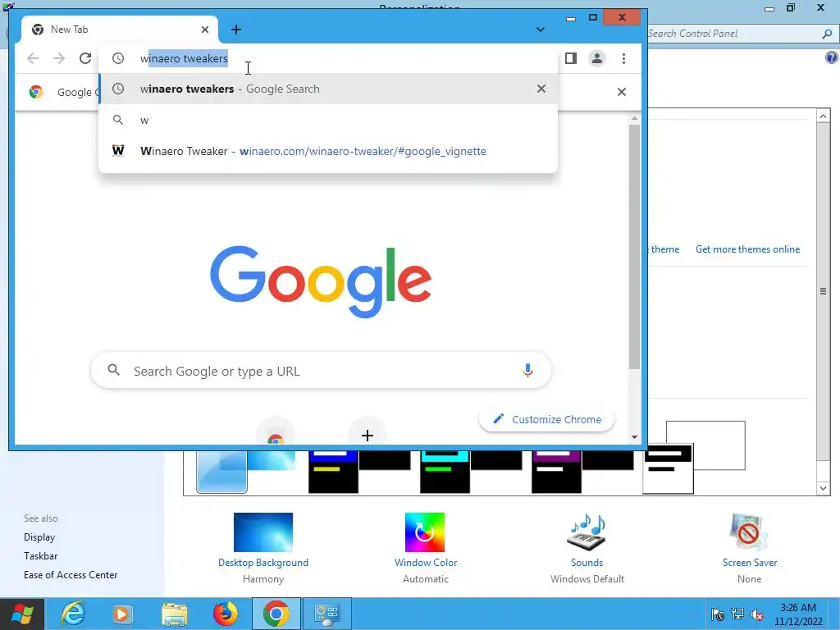Open Chrome side panel icon
The image size is (840, 630).
571,58
